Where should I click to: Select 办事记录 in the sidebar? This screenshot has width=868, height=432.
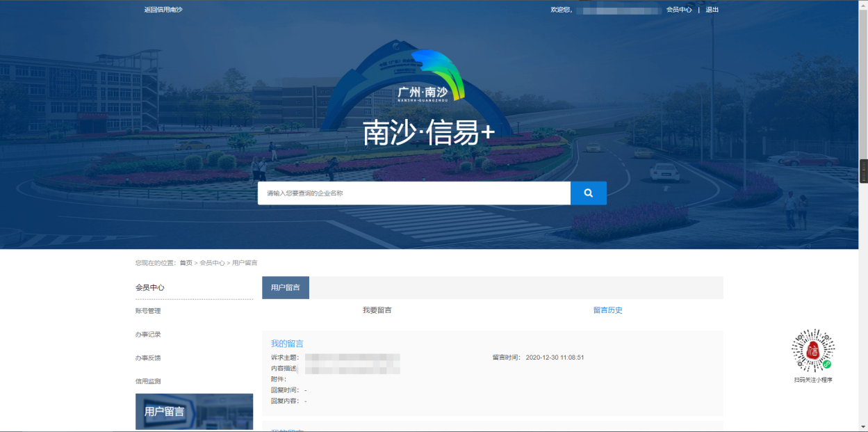pyautogui.click(x=148, y=335)
